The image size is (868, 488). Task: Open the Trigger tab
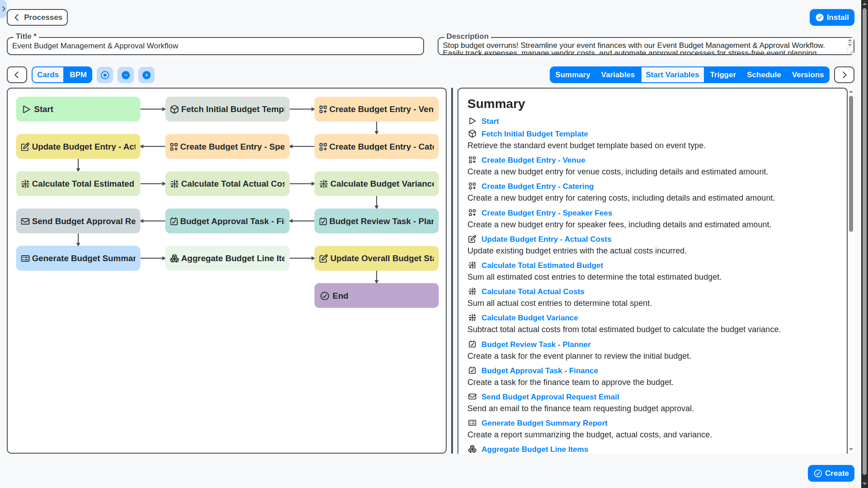click(722, 75)
